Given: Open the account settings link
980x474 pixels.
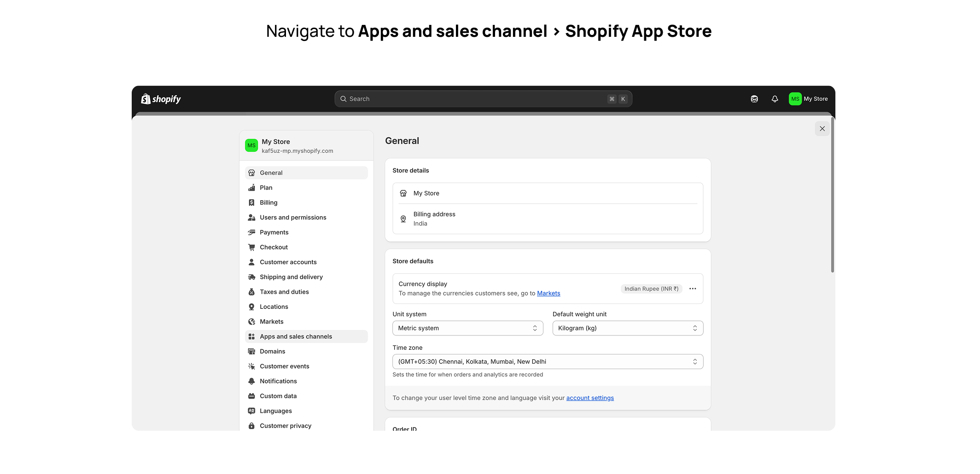Looking at the screenshot, I should [x=589, y=398].
